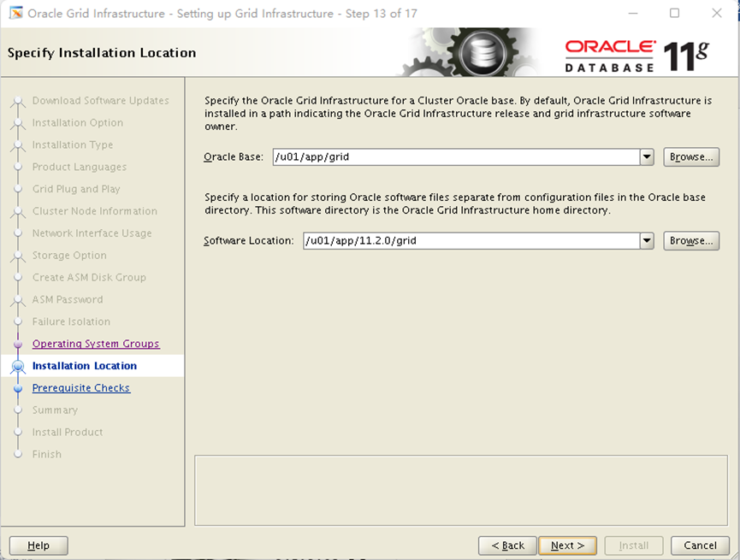Click the Specify Installation Location heading
The width and height of the screenshot is (740, 560).
102,52
